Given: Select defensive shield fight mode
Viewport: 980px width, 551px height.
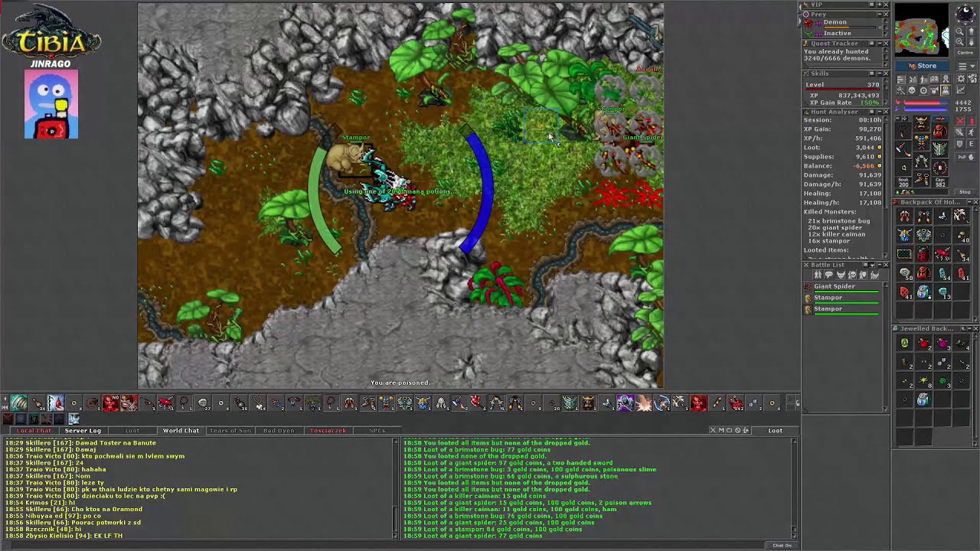Looking at the screenshot, I should [960, 143].
